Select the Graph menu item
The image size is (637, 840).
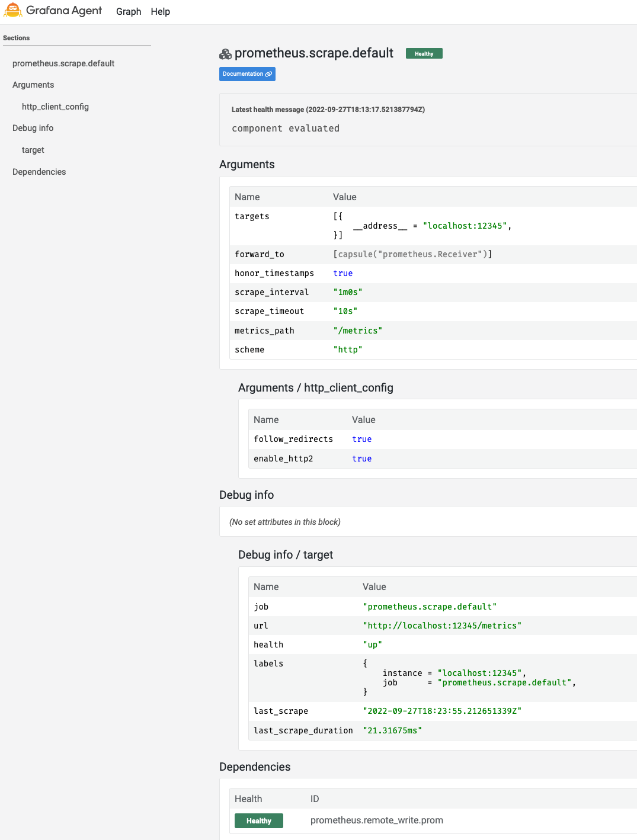[129, 11]
